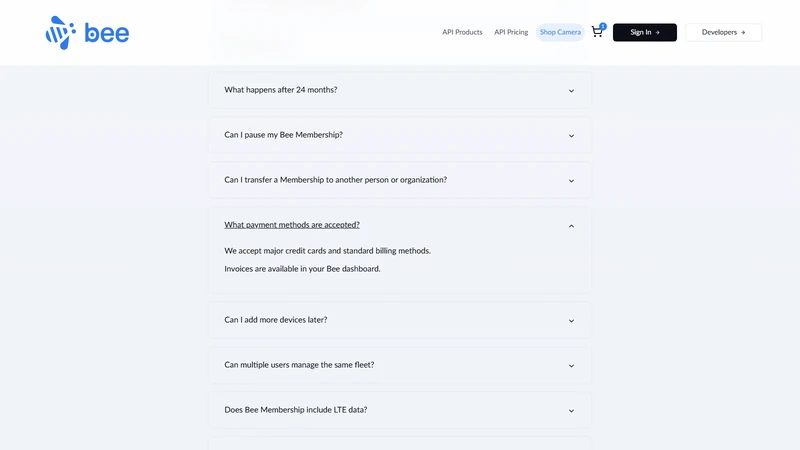Image resolution: width=800 pixels, height=450 pixels.
Task: Open the shopping cart icon
Action: click(x=596, y=33)
